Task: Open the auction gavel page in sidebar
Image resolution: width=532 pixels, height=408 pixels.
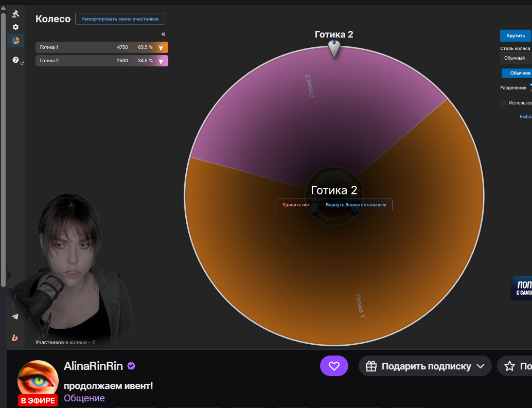Action: (15, 14)
